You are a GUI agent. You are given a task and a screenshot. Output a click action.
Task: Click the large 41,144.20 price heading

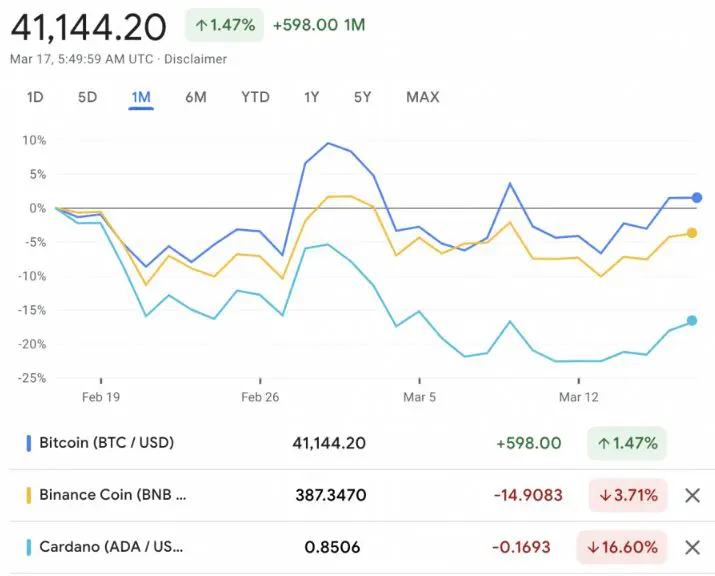(x=88, y=27)
